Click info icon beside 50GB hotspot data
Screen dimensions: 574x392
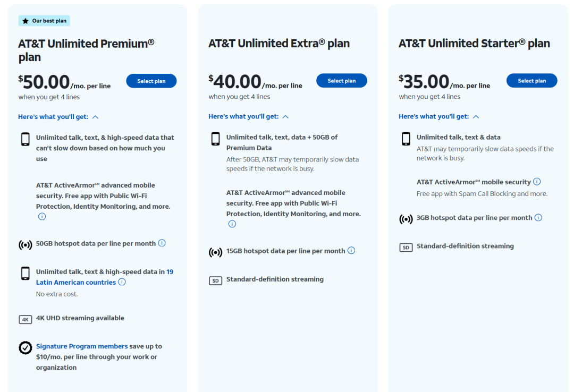(x=162, y=243)
